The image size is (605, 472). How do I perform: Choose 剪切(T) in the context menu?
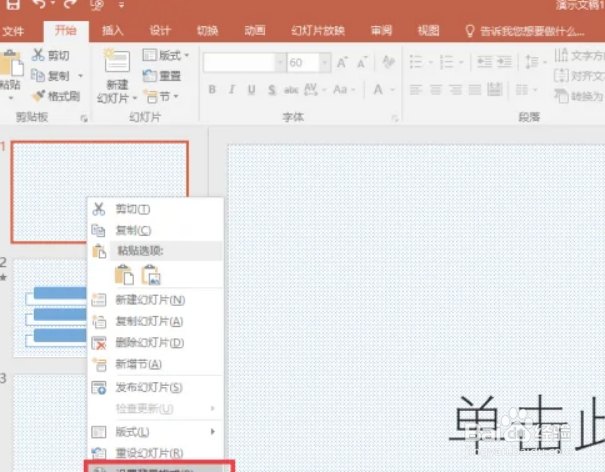coord(155,209)
